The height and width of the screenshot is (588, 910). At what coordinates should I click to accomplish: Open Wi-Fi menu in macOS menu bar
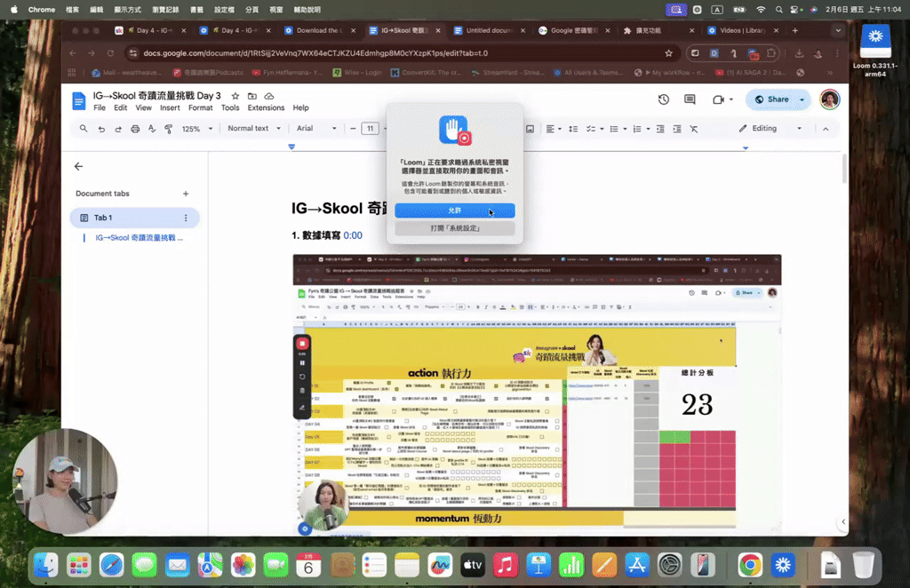[761, 9]
